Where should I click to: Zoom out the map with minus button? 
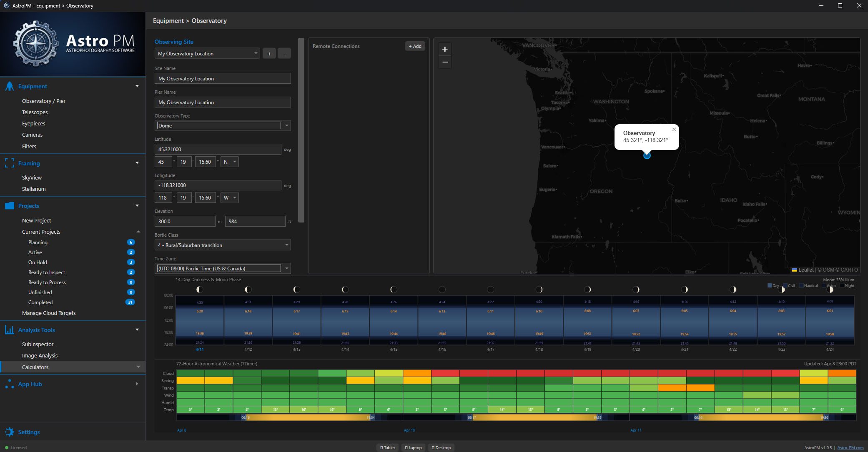445,62
